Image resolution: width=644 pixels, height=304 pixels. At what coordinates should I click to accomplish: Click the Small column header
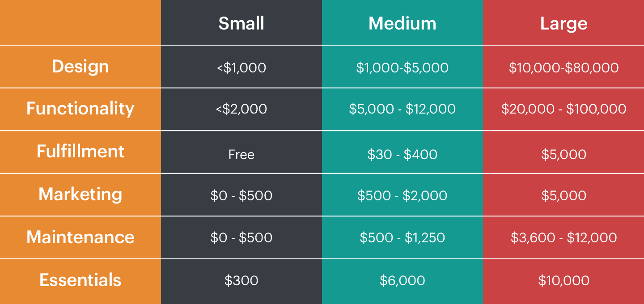point(241,23)
